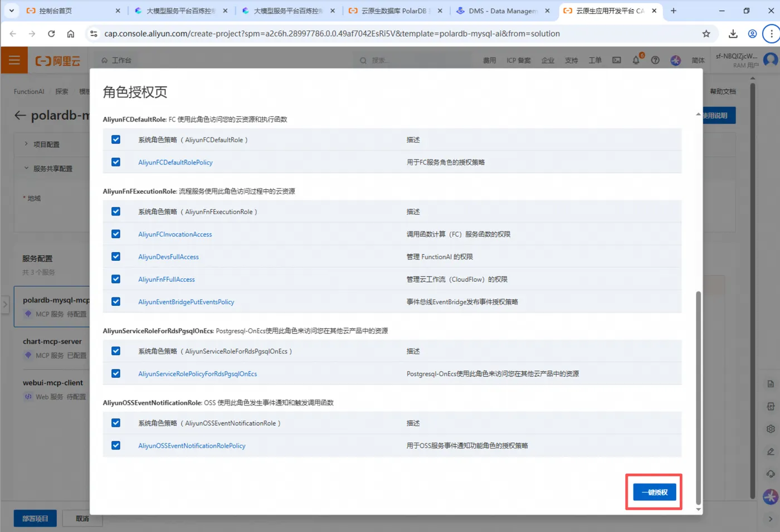Bookmark this page with star icon
The image size is (780, 532).
[706, 34]
